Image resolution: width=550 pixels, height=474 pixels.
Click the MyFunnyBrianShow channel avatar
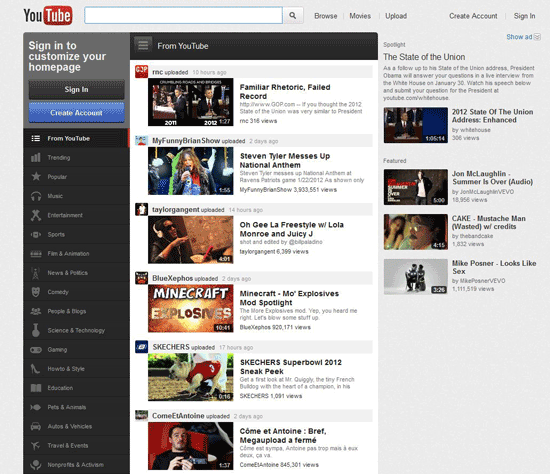point(141,141)
